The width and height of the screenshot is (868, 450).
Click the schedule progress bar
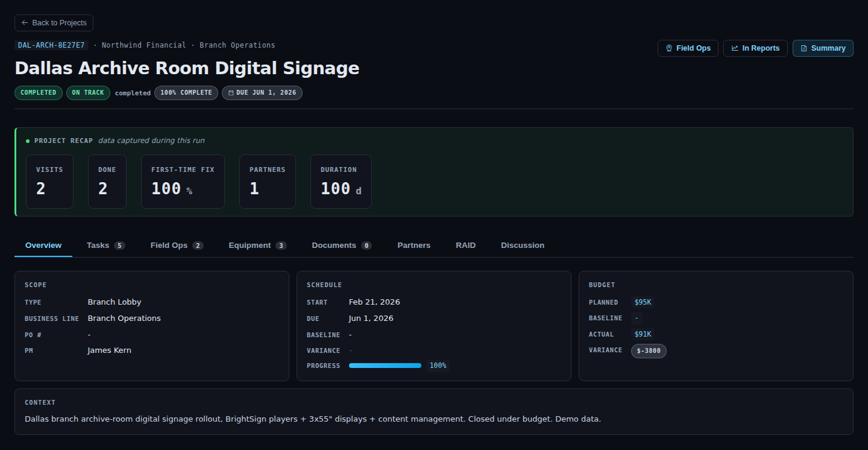[385, 366]
